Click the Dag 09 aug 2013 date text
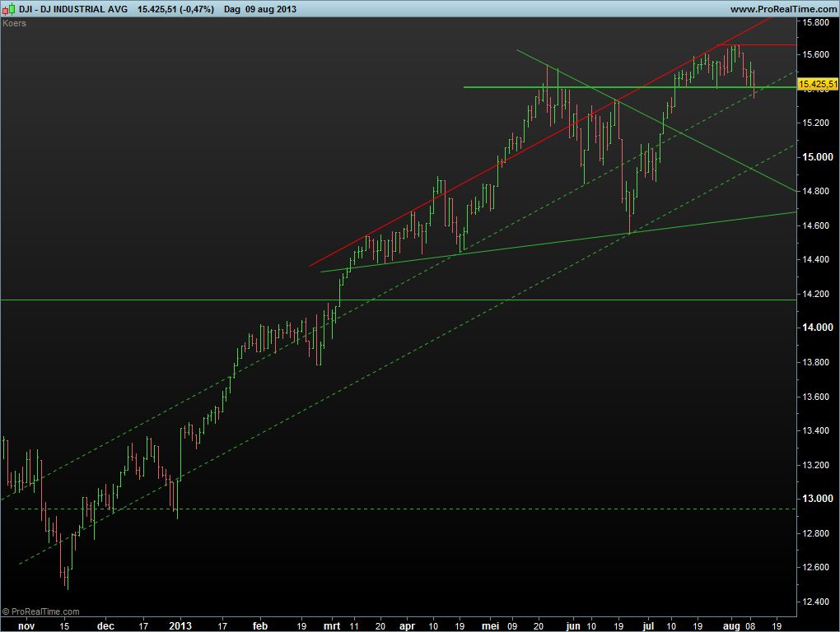This screenshot has height=632, width=840. [260, 9]
